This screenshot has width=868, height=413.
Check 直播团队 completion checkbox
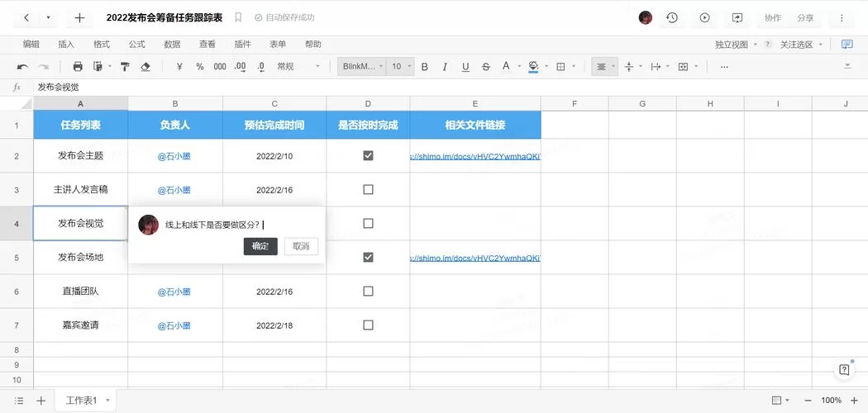pyautogui.click(x=368, y=291)
